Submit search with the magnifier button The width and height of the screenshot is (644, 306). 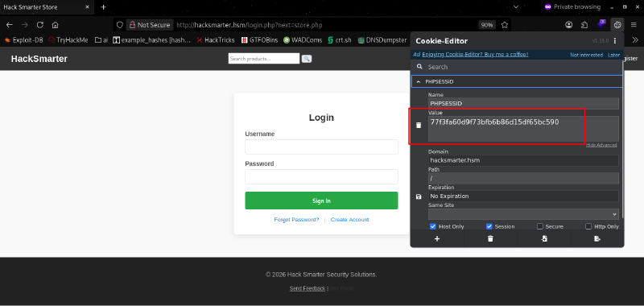(x=307, y=59)
